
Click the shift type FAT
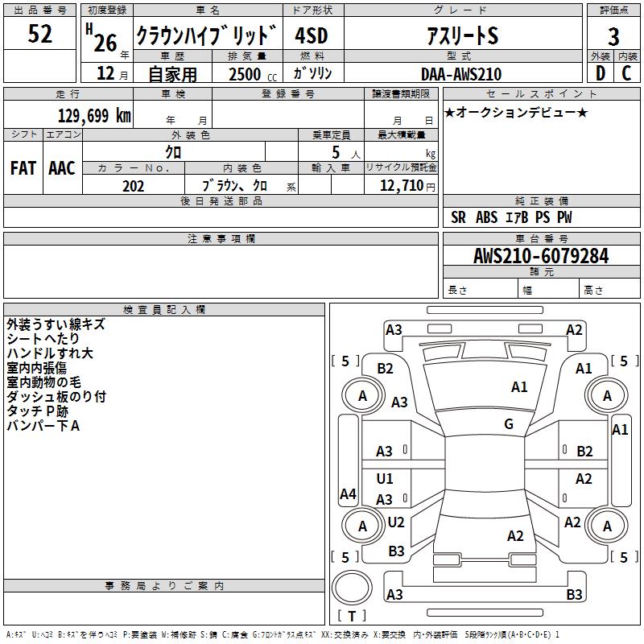(23, 168)
